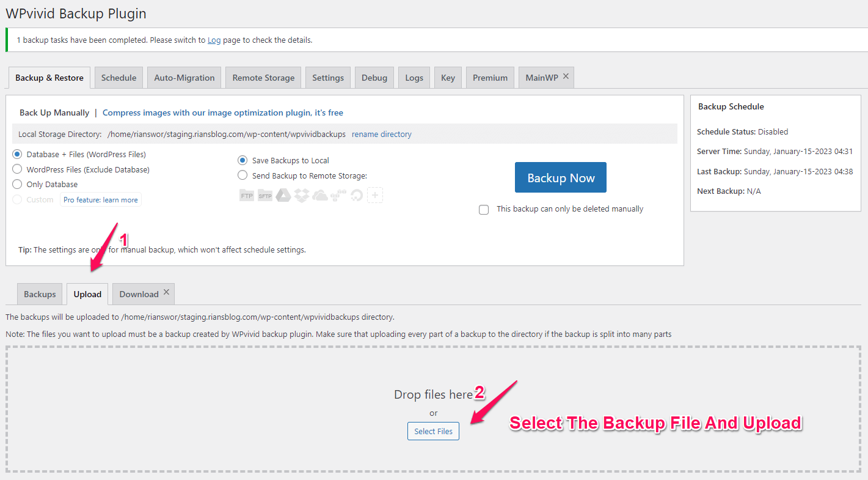
Task: Click the 'Backup Schedule' heading
Action: [731, 106]
